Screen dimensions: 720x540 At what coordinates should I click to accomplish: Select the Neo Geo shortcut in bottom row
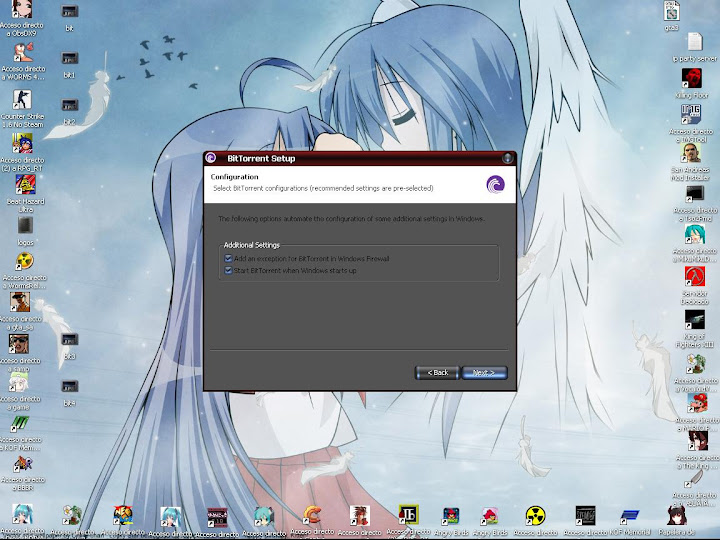point(123,515)
